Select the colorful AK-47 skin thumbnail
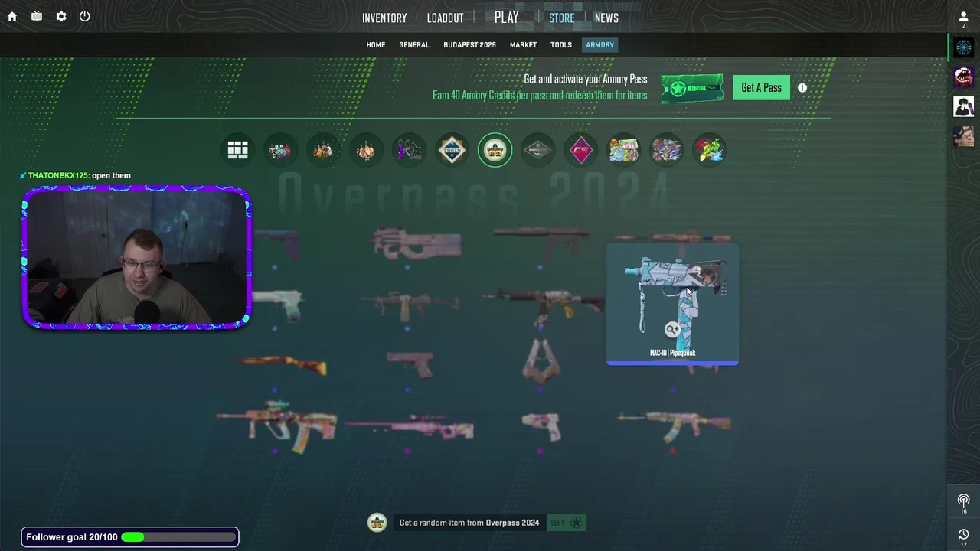 tap(674, 425)
